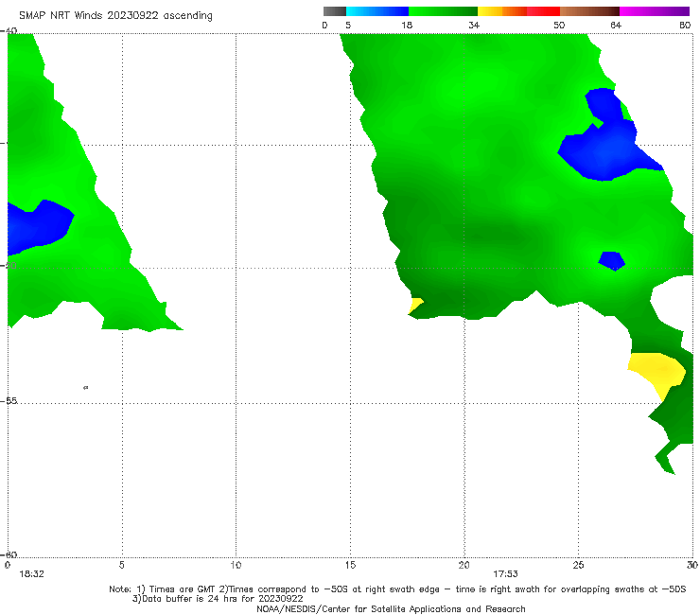Click the large yellow high-wind patch near -55 latitude
The height and width of the screenshot is (615, 700).
pyautogui.click(x=657, y=372)
